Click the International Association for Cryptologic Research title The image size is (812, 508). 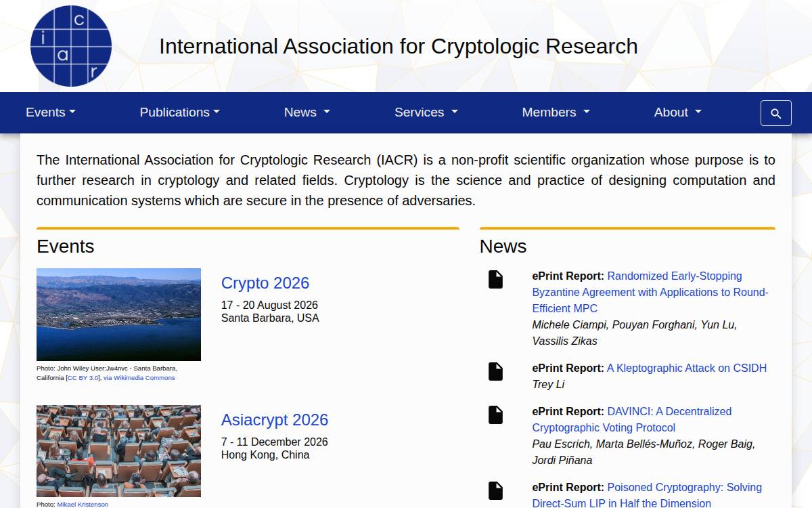point(399,46)
